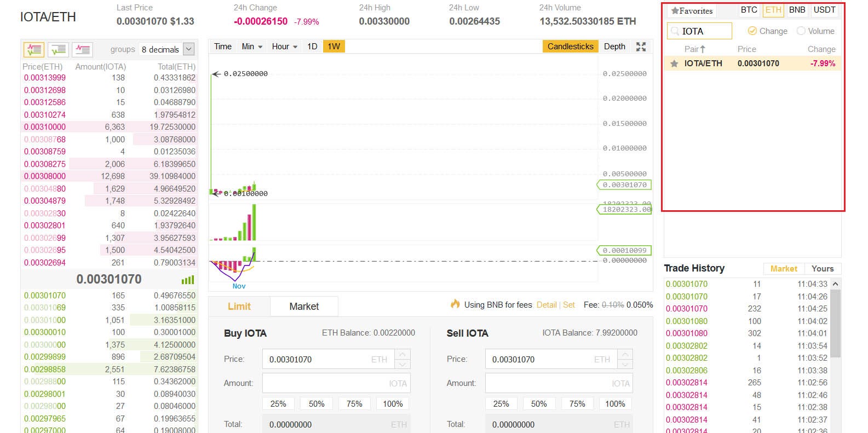Set Buy amount to 25%
The width and height of the screenshot is (868, 433).
(278, 404)
